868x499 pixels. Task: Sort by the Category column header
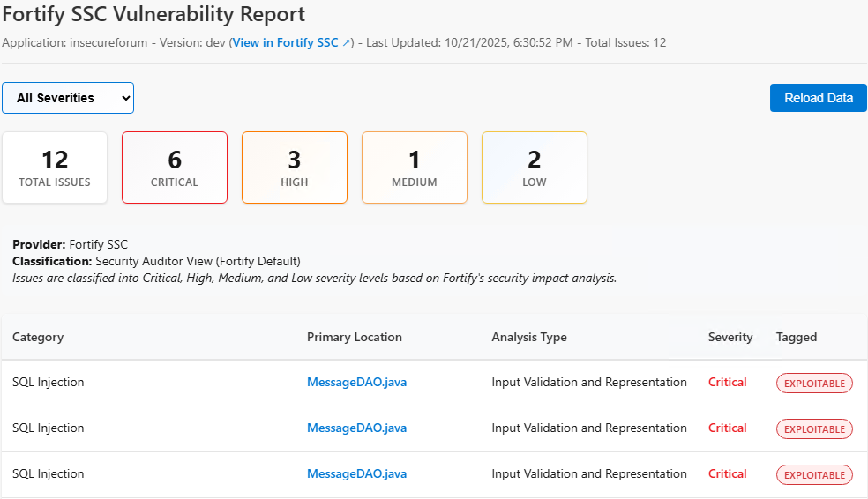click(38, 337)
